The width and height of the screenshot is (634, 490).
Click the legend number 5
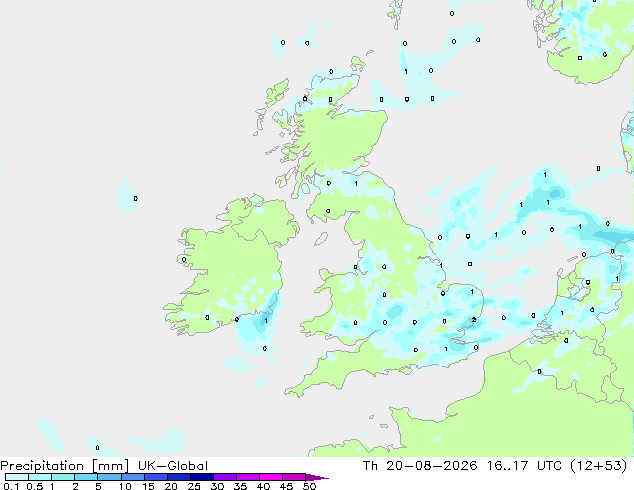tap(98, 486)
